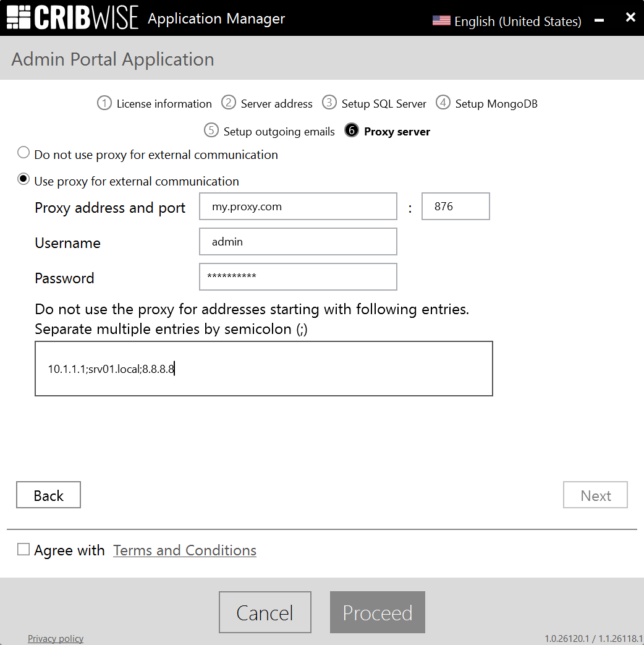Click the Password label
The image size is (644, 645).
click(64, 278)
